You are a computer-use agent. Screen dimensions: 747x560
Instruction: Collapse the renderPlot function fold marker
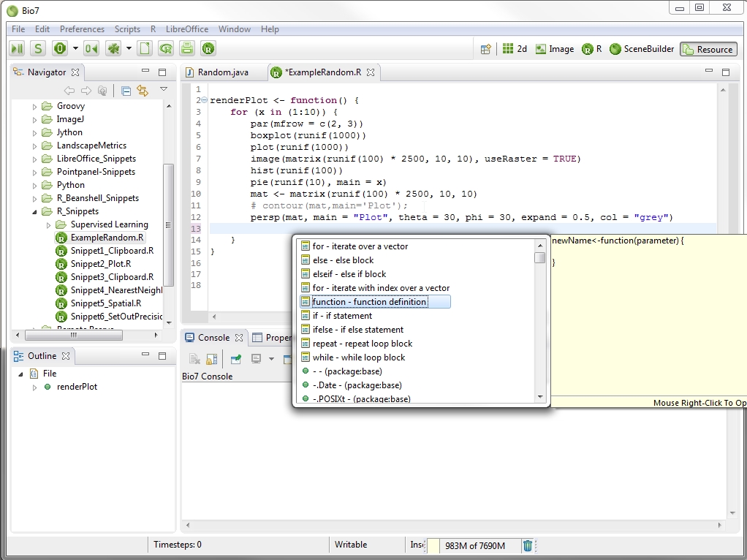tap(205, 100)
